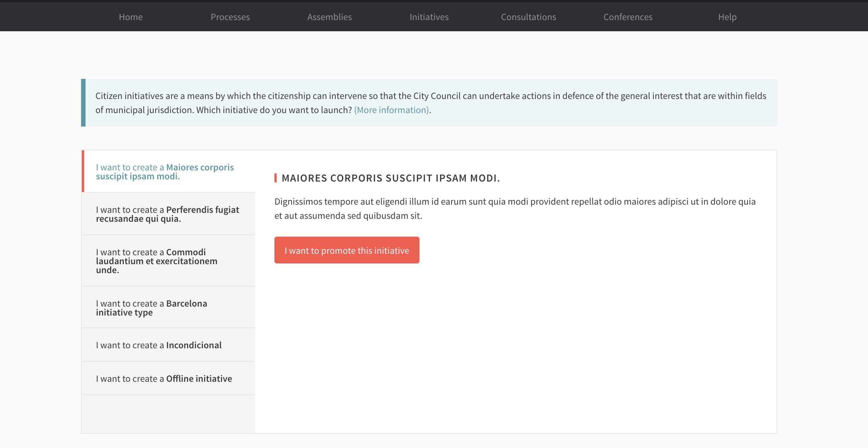Select Commodi laudantium et exercitationem unde
Image resolution: width=868 pixels, height=448 pixels.
(x=167, y=261)
